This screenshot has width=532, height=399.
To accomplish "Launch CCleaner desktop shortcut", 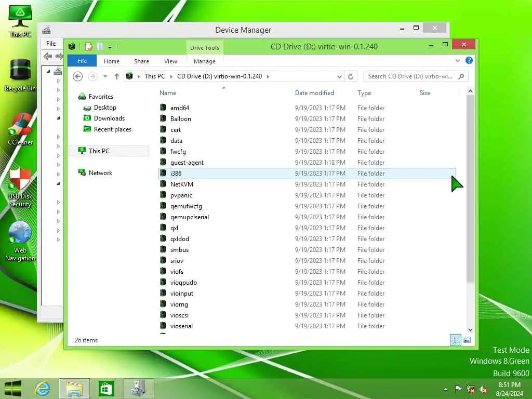I will 20,129.
